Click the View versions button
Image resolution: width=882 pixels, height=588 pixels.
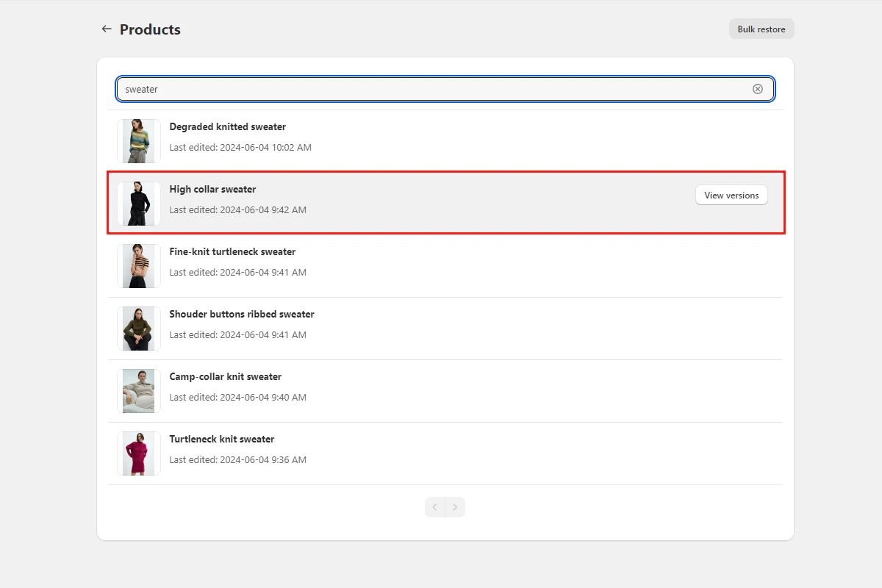click(731, 195)
